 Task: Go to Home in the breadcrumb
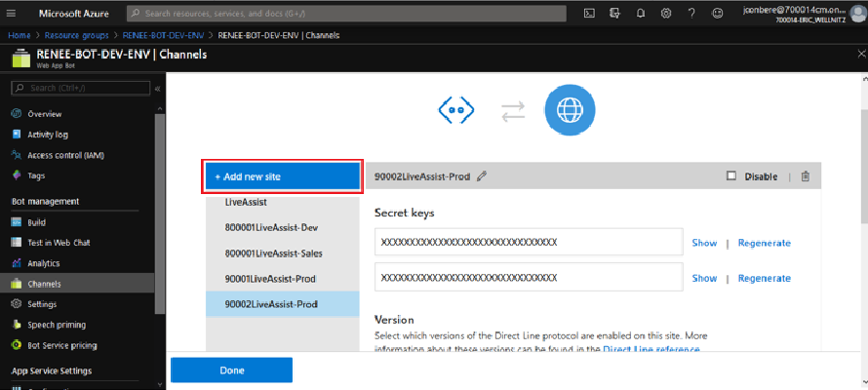[x=19, y=35]
